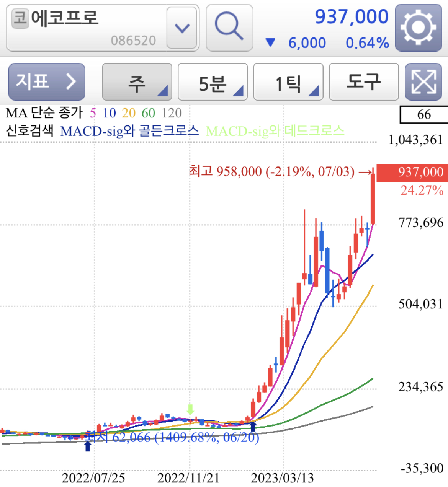This screenshot has height=487, width=448.
Task: Click the down triangle price change indicator
Action: pos(270,42)
